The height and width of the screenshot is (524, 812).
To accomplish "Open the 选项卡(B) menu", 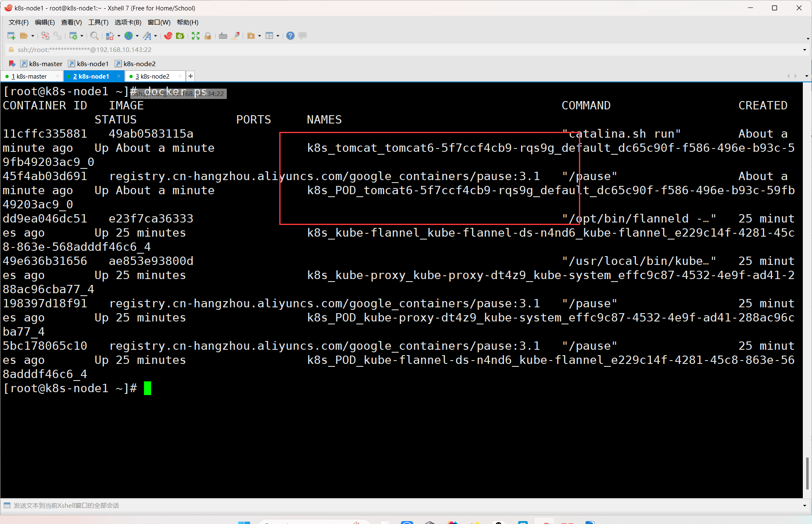I will click(128, 22).
